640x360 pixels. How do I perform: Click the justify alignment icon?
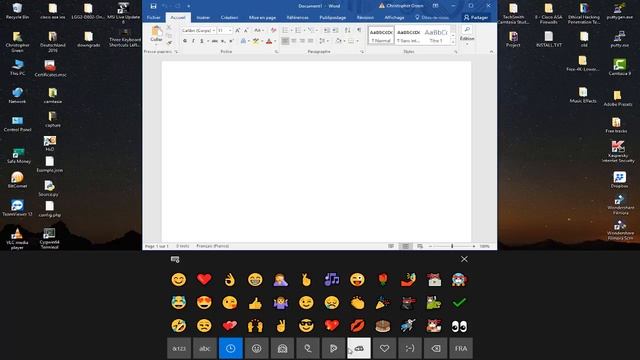point(311,41)
